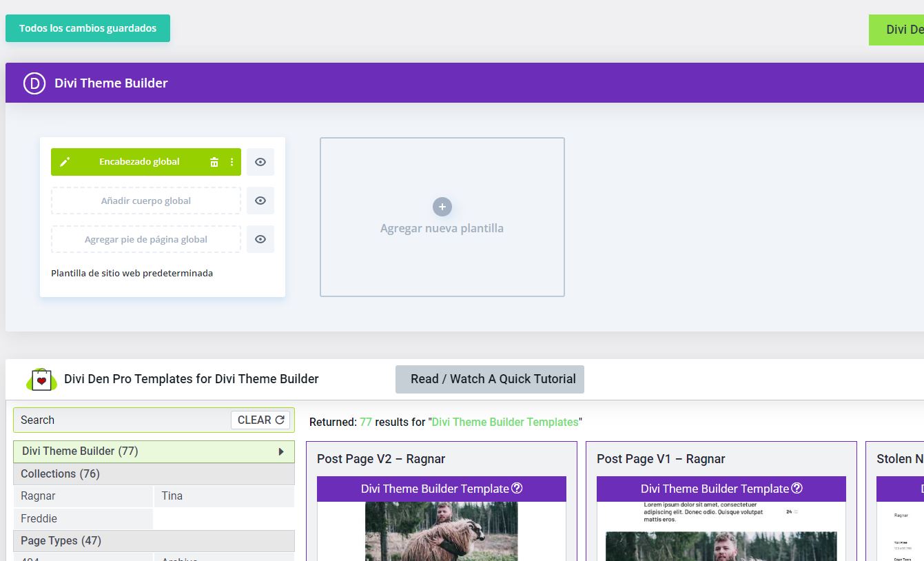The height and width of the screenshot is (561, 924).
Task: Open the Divi Den button at top right
Action: pyautogui.click(x=896, y=30)
